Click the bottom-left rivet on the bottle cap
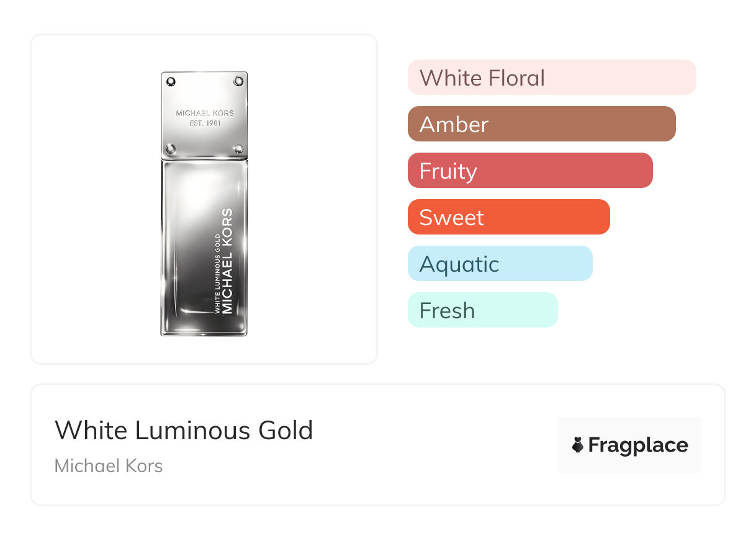This screenshot has width=756, height=536. [x=171, y=148]
